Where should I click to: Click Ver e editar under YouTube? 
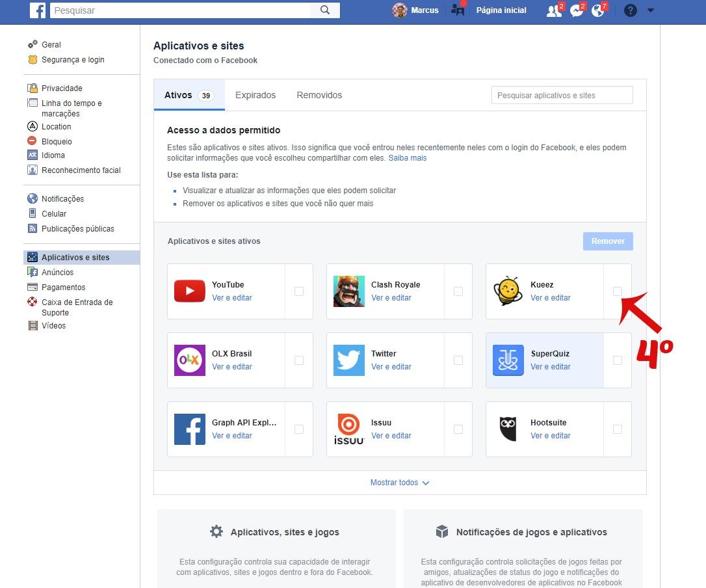(232, 297)
